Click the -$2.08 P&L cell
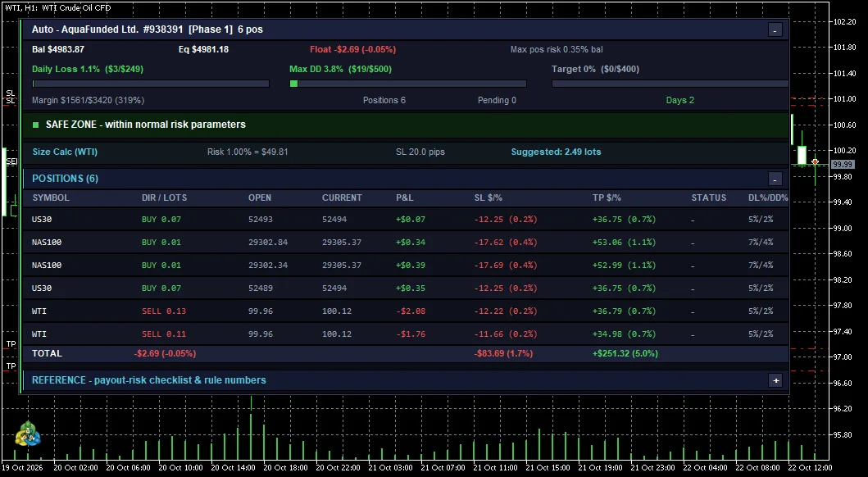The height and width of the screenshot is (477, 868). [411, 311]
